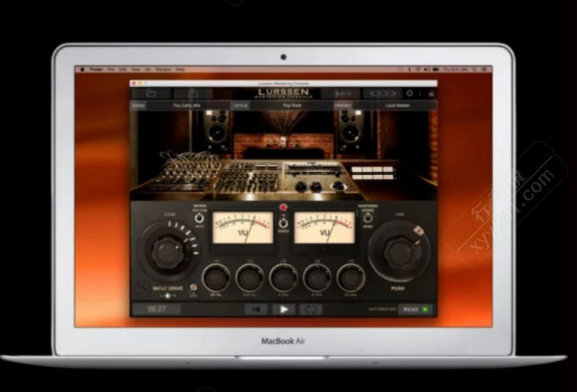Toggle the center In/Bypass switch
The image size is (577, 392).
coord(283,223)
